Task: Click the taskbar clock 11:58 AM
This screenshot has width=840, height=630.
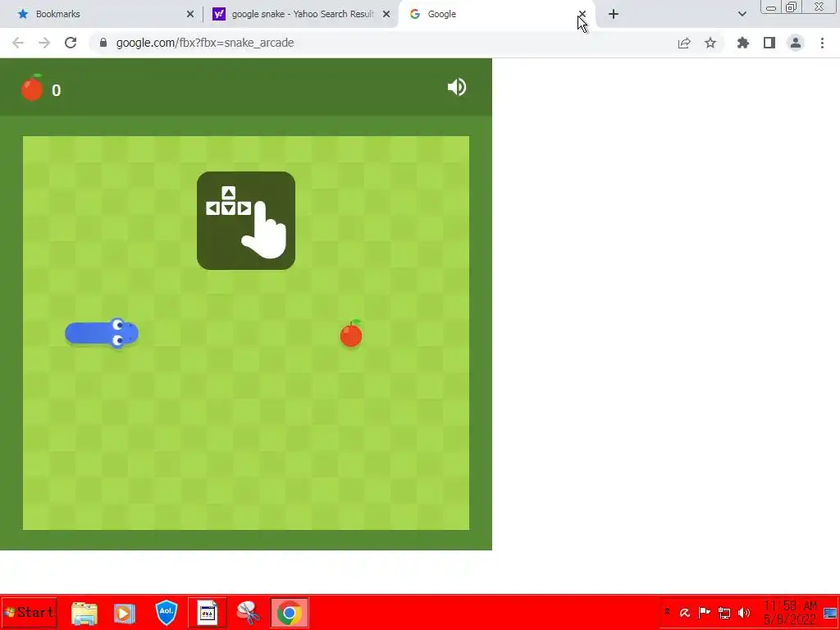Action: pyautogui.click(x=790, y=605)
